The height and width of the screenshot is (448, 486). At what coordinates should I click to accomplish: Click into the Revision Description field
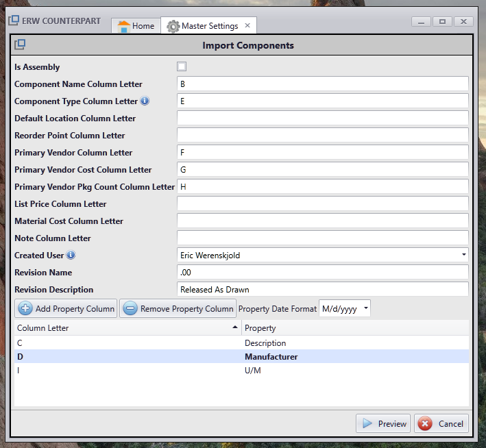click(322, 289)
